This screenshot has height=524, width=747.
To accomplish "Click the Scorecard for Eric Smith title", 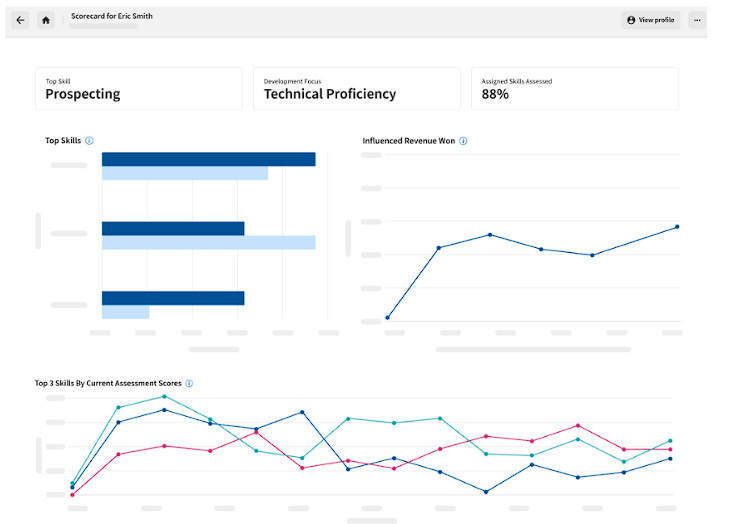I will (x=112, y=17).
